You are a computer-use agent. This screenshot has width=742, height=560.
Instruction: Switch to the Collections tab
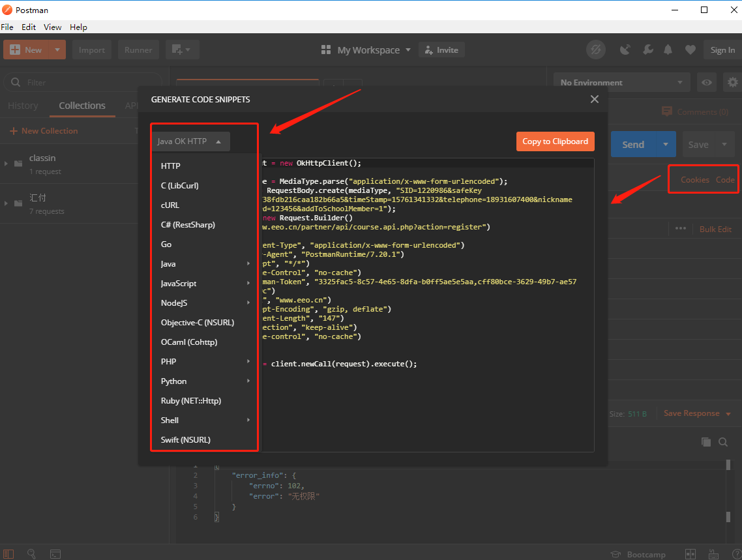point(82,106)
